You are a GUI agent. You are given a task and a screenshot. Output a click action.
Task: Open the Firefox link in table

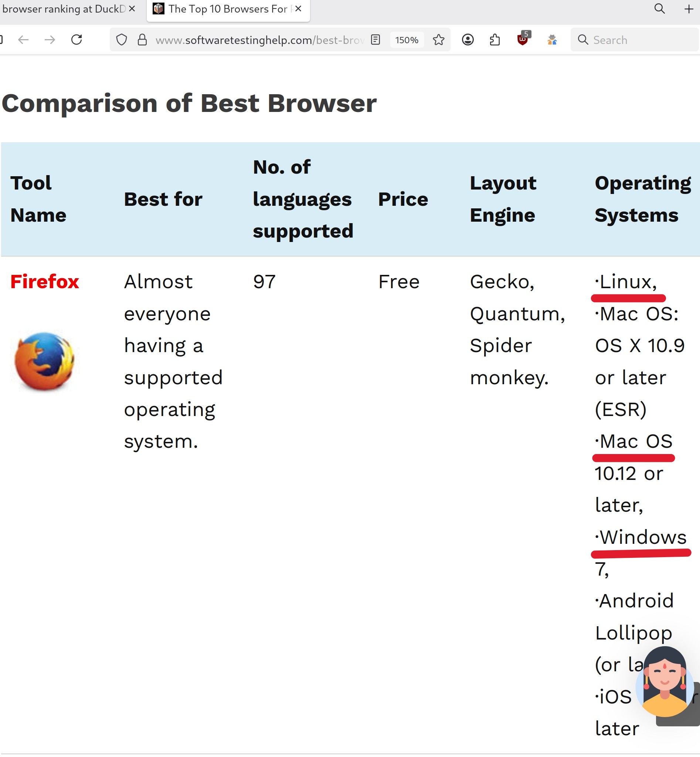tap(45, 282)
